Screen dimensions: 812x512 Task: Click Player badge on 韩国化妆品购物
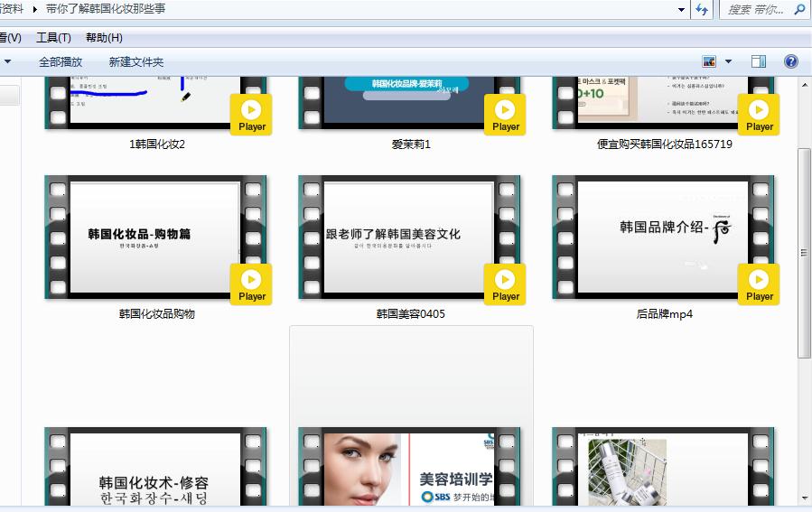[251, 284]
